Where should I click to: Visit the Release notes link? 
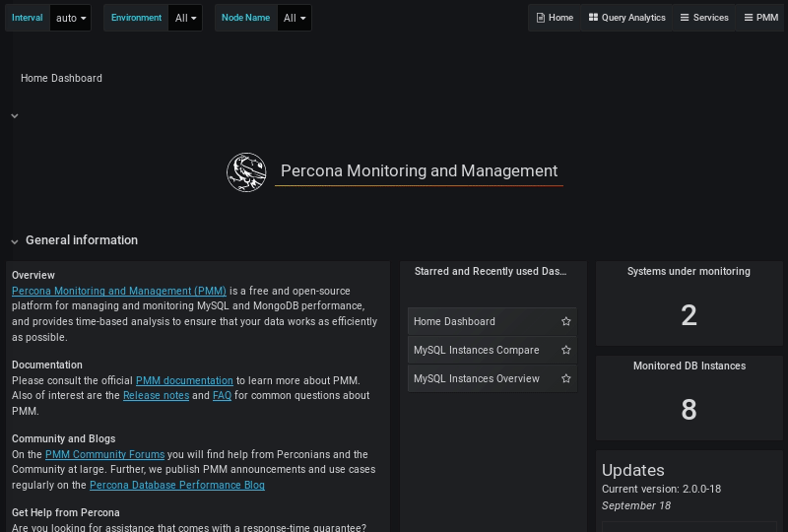click(156, 396)
